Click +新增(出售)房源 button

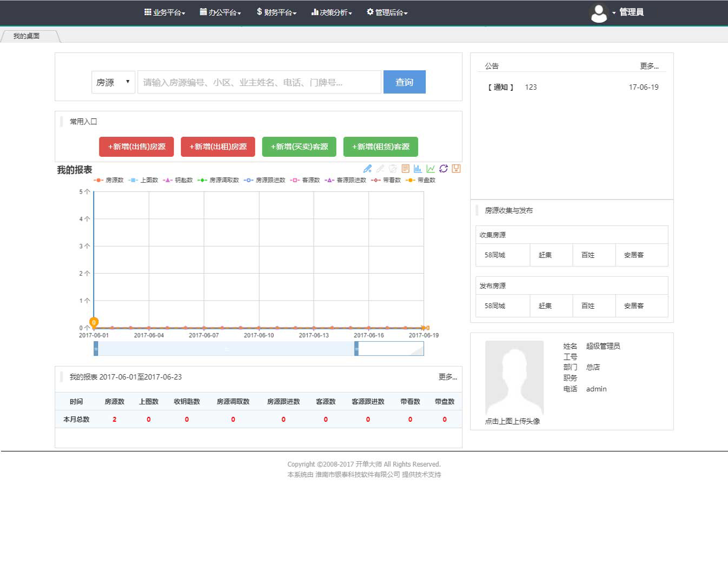tap(136, 147)
